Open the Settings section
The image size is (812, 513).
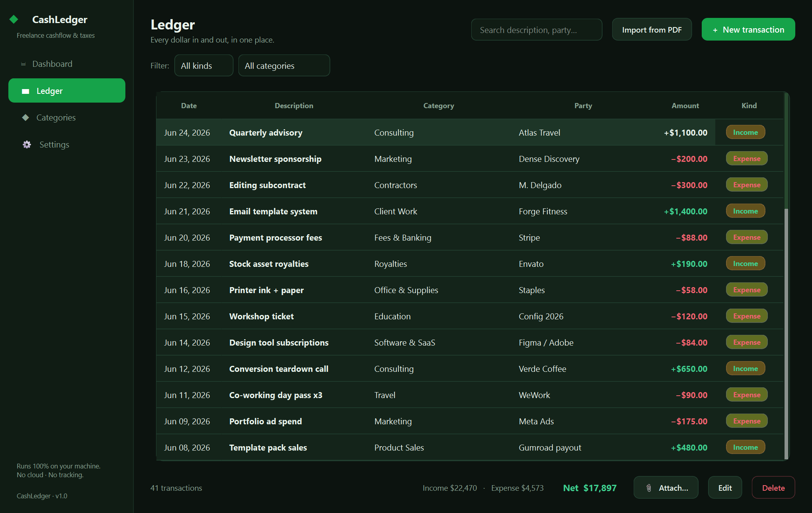[67, 144]
